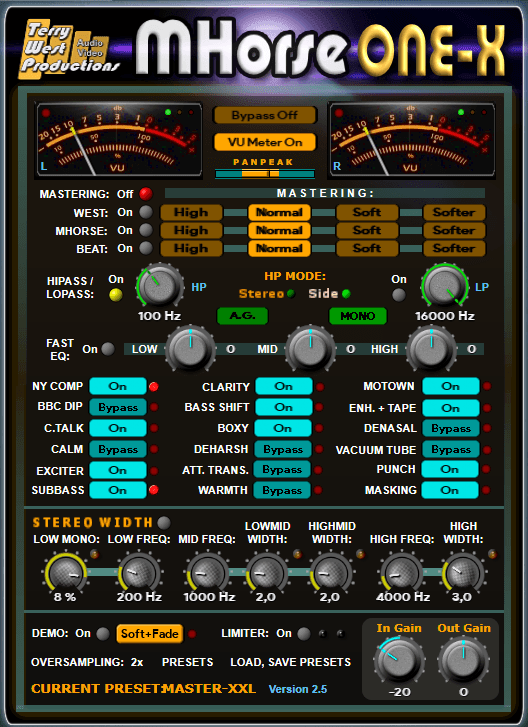The width and height of the screenshot is (528, 727).
Task: Open the PRESETS menu
Action: point(187,662)
